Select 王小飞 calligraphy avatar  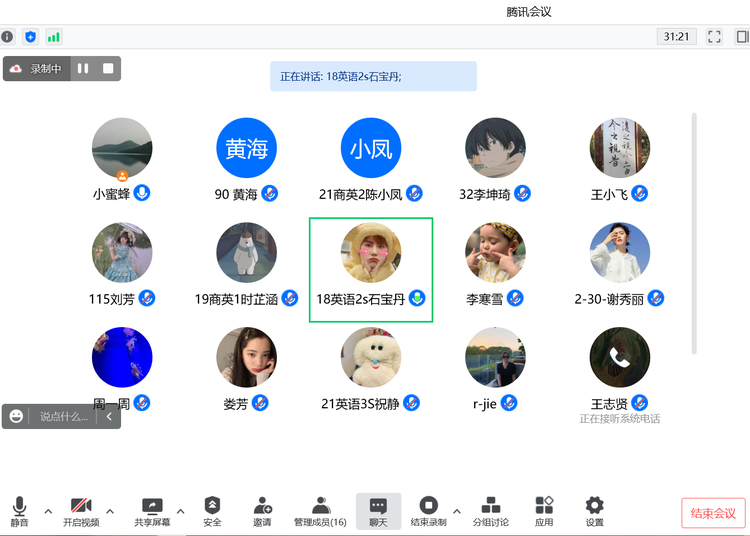620,148
